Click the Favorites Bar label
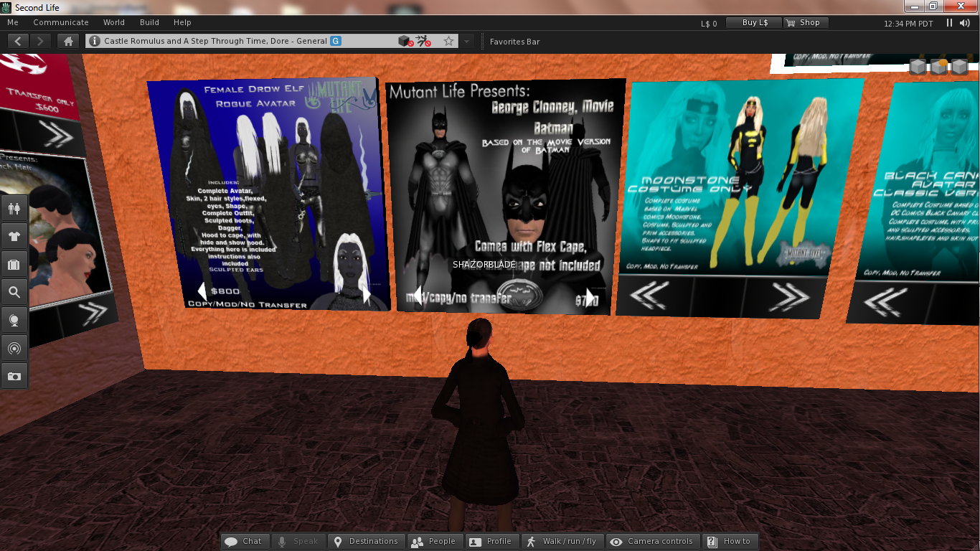This screenshot has height=551, width=980. [514, 42]
